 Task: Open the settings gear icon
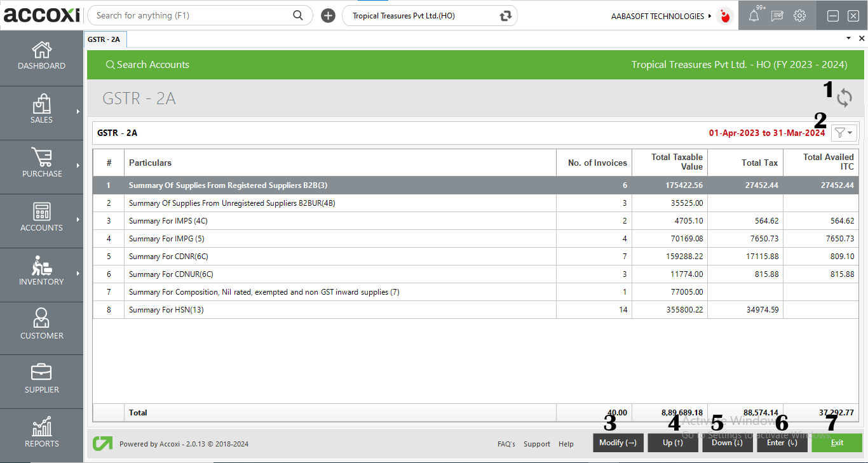pos(799,17)
